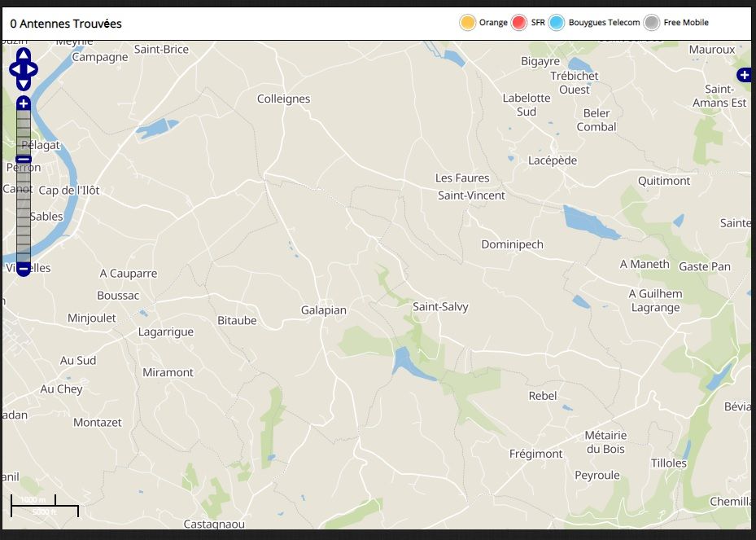756x540 pixels.
Task: Zoom out with the bottom minus button
Action: 24,269
